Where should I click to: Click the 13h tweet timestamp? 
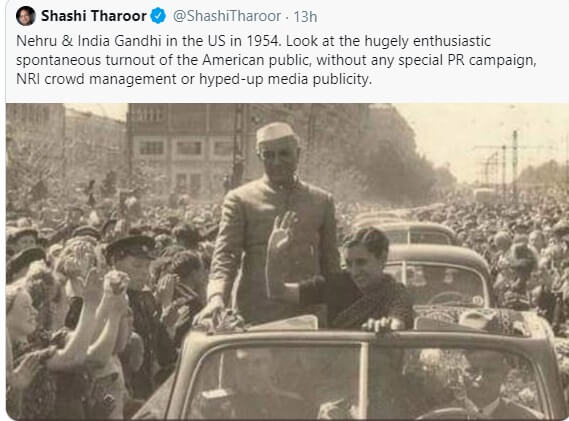305,17
